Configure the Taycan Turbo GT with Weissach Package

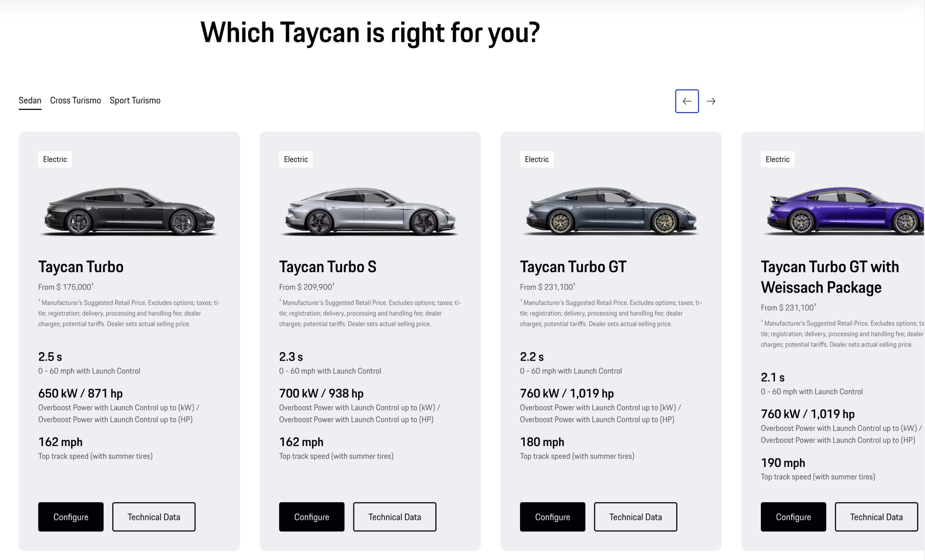(x=793, y=517)
